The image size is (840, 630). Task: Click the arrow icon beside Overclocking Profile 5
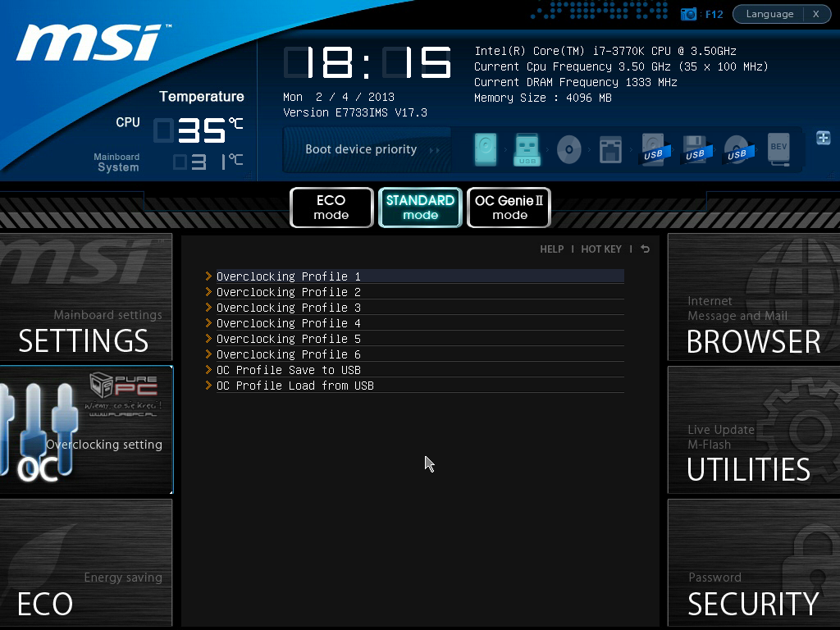tap(209, 339)
